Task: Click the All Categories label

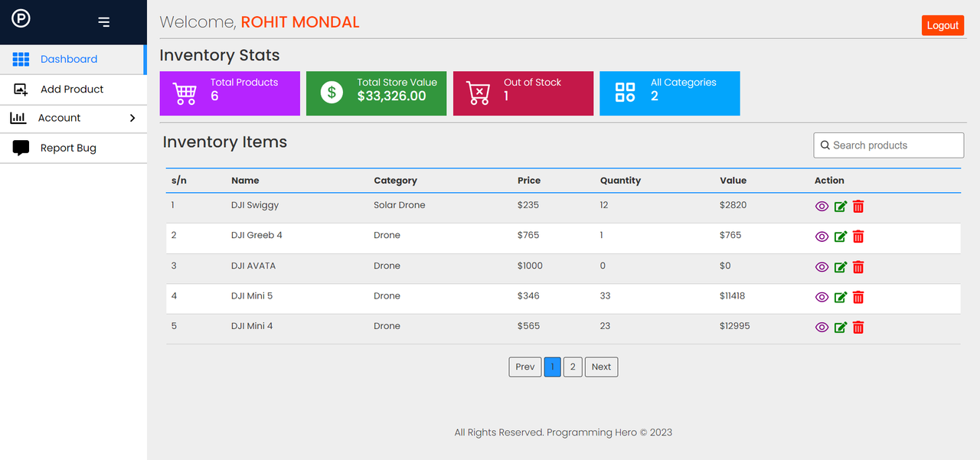Action: [x=684, y=82]
